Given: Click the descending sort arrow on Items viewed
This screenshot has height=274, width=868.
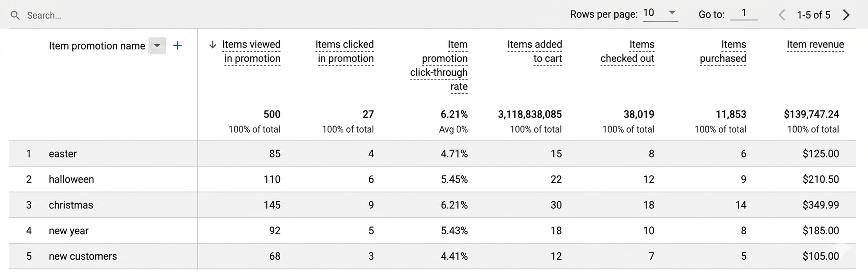Looking at the screenshot, I should point(212,44).
